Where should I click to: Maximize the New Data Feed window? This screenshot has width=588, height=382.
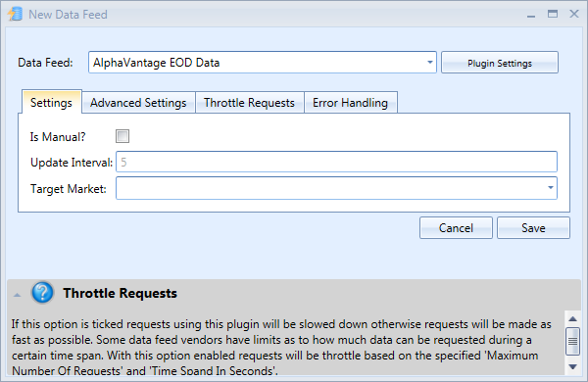(553, 15)
